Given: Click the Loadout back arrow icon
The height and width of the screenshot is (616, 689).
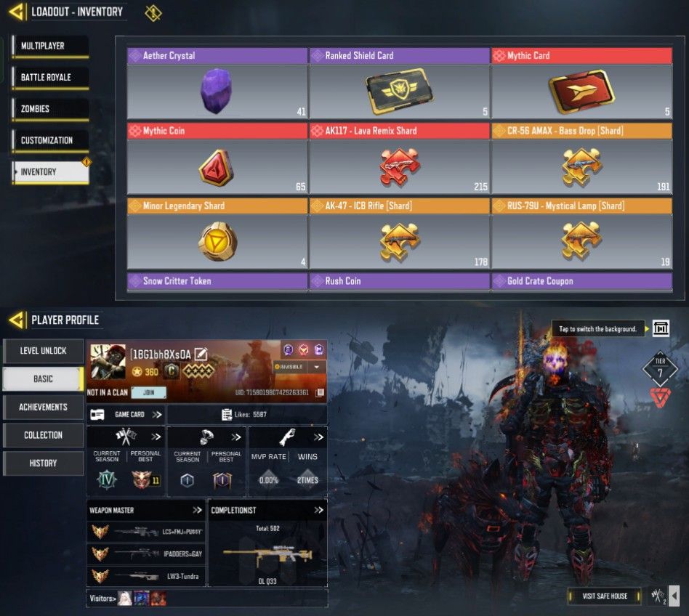Looking at the screenshot, I should [x=17, y=12].
